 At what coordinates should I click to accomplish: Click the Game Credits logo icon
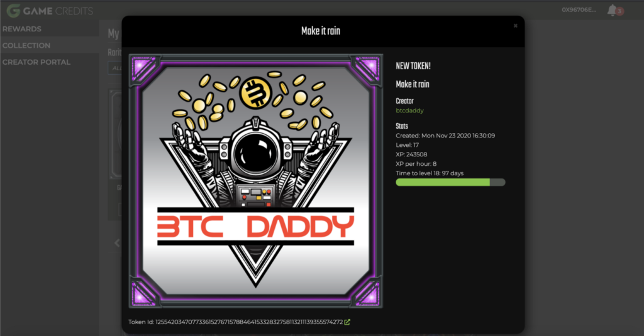coord(13,11)
